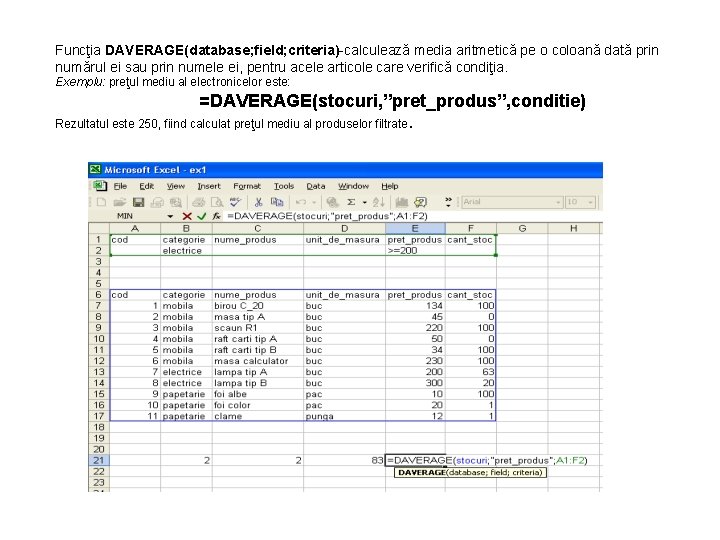Select row 21 header

pyautogui.click(x=99, y=460)
